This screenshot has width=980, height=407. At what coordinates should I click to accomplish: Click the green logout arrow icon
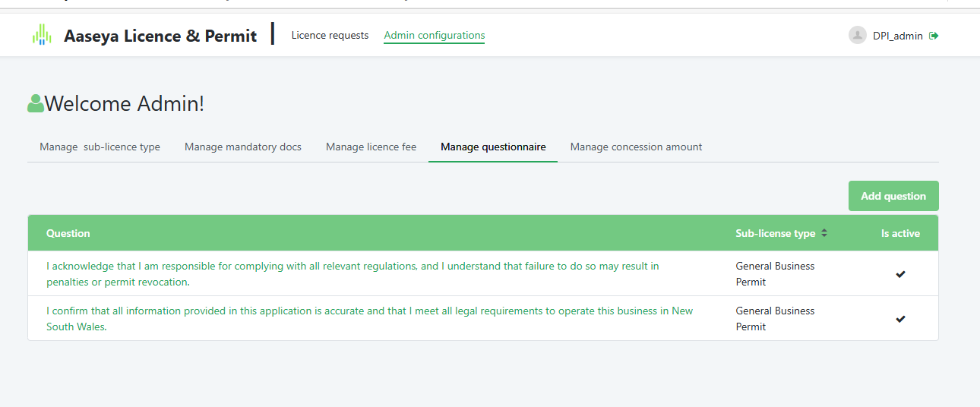tap(934, 36)
